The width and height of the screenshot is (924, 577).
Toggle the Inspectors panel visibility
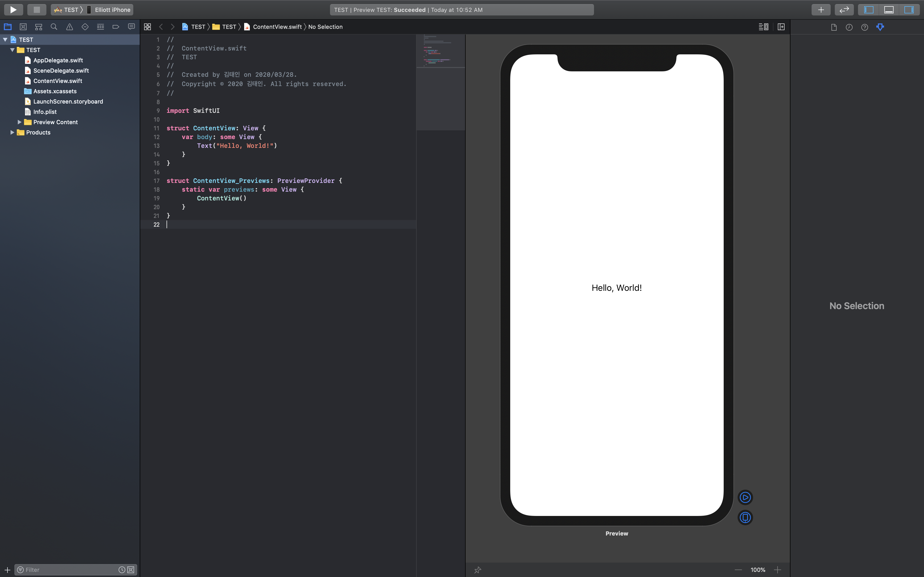pyautogui.click(x=909, y=10)
